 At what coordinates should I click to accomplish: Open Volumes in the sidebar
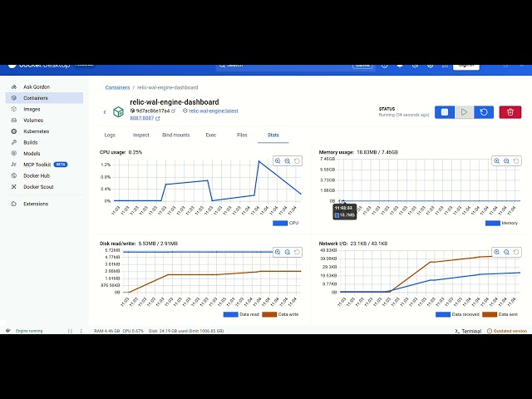pyautogui.click(x=44, y=120)
